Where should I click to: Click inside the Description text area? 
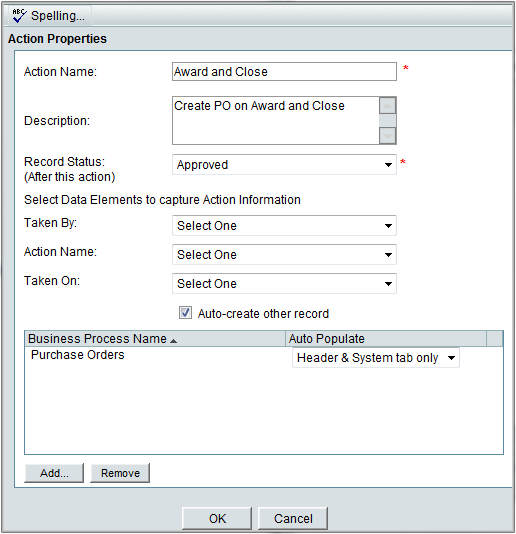click(276, 120)
